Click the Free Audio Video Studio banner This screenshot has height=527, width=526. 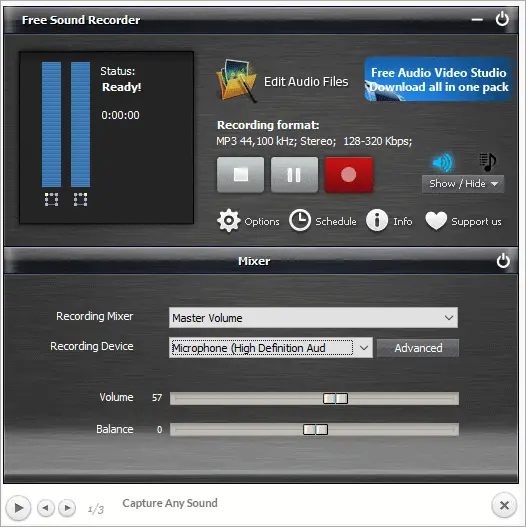pos(438,79)
